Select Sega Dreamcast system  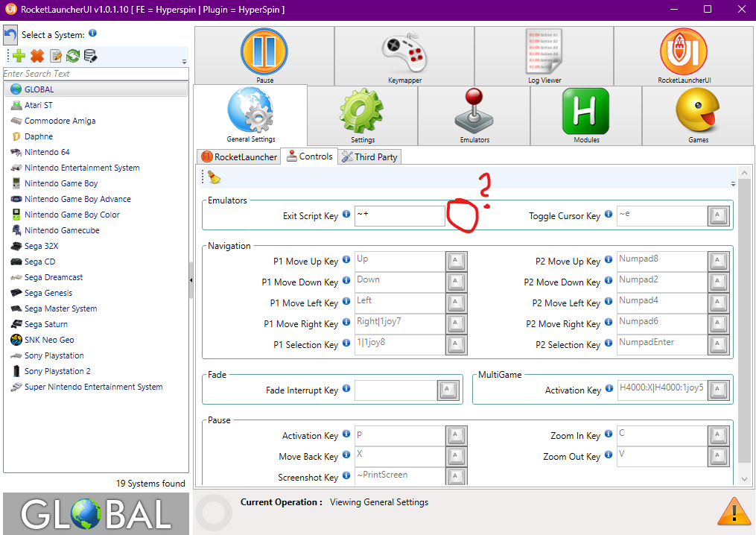[x=96, y=277]
